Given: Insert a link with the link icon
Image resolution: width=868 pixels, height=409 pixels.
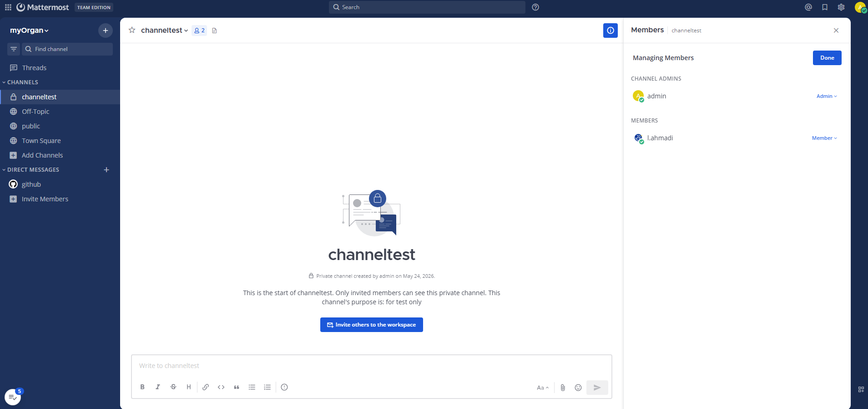Looking at the screenshot, I should pos(206,387).
